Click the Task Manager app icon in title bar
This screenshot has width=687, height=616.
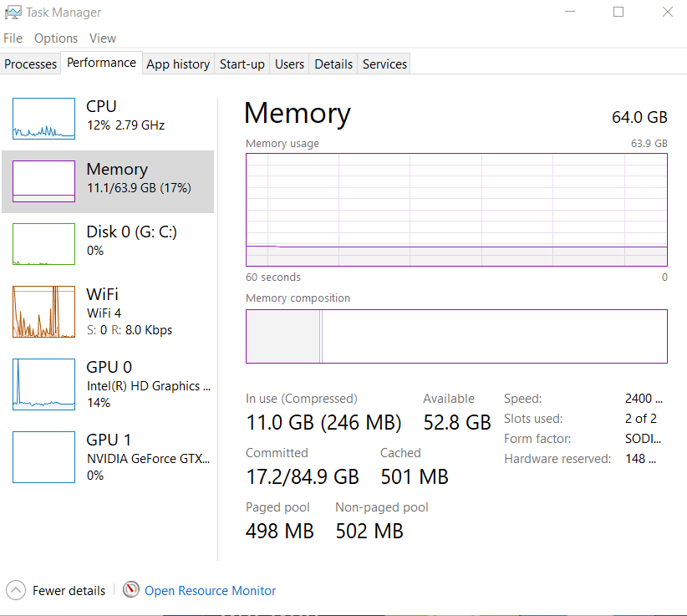[13, 13]
